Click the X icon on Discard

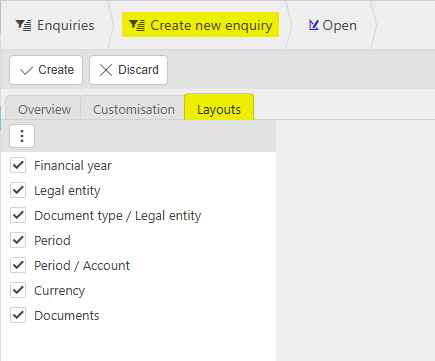click(x=106, y=70)
